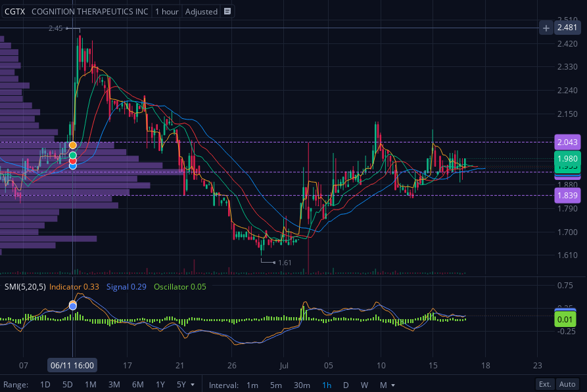Click the red marker dot on crosshair

pos(73,161)
